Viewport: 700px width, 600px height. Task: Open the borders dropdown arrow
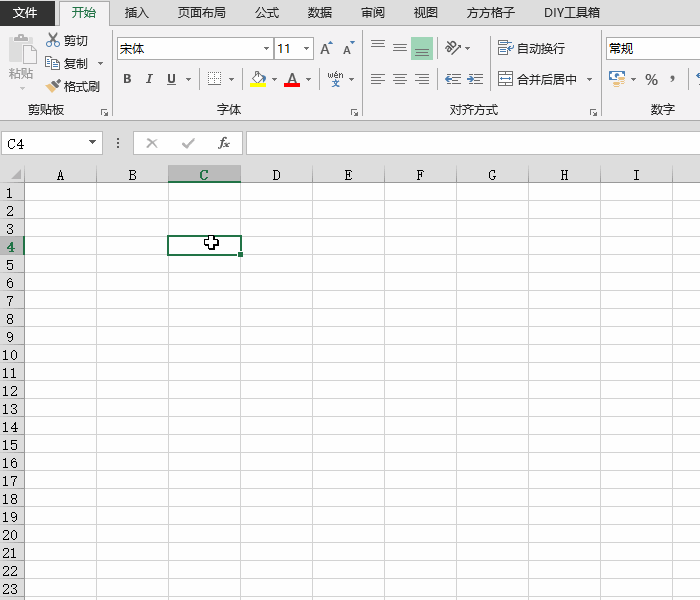(x=231, y=79)
